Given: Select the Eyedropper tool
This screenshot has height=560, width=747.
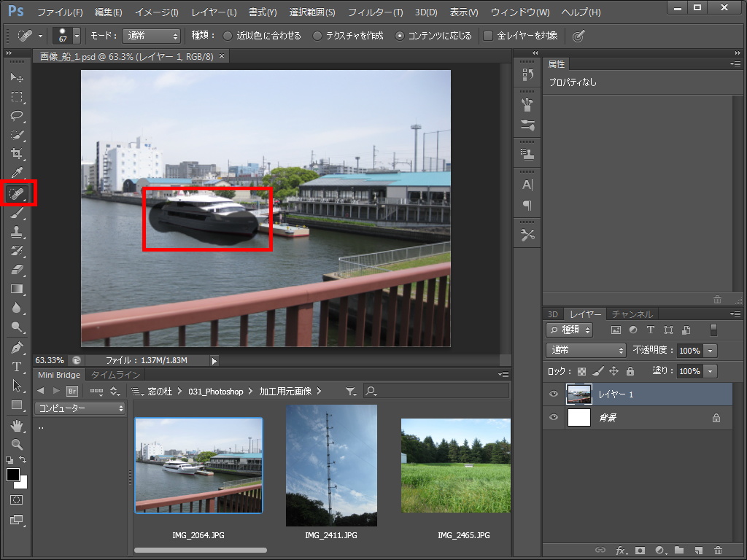Looking at the screenshot, I should [17, 174].
